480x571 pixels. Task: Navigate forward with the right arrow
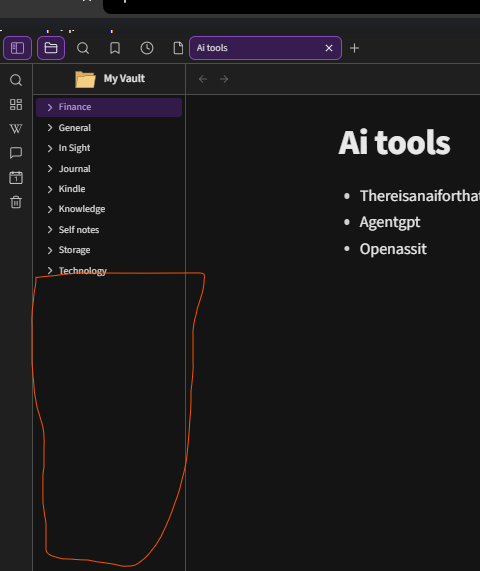[224, 79]
